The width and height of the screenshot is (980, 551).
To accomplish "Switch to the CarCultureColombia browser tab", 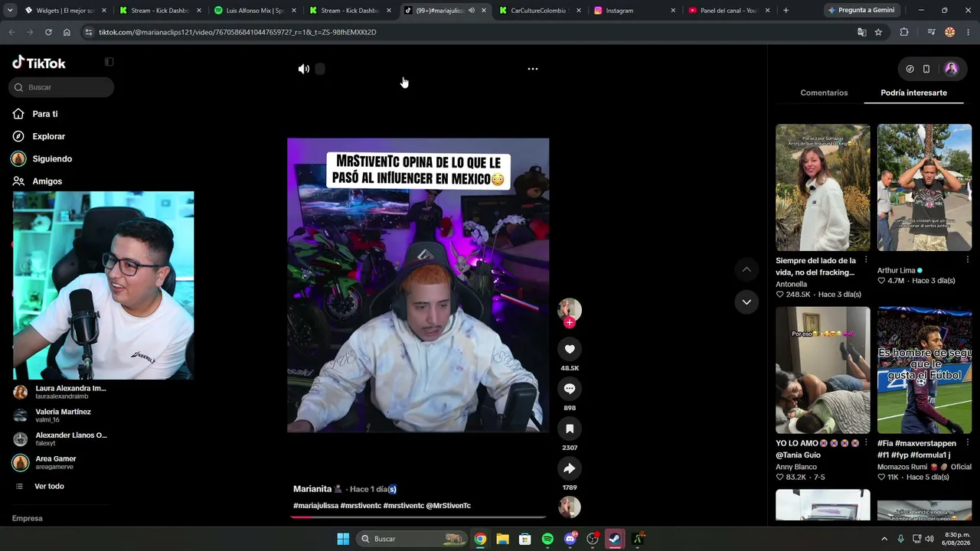I will pyautogui.click(x=538, y=11).
